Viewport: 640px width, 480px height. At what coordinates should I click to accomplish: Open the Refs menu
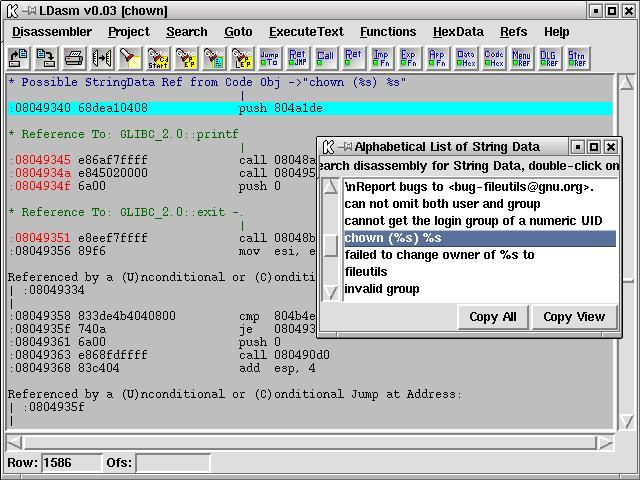click(514, 32)
